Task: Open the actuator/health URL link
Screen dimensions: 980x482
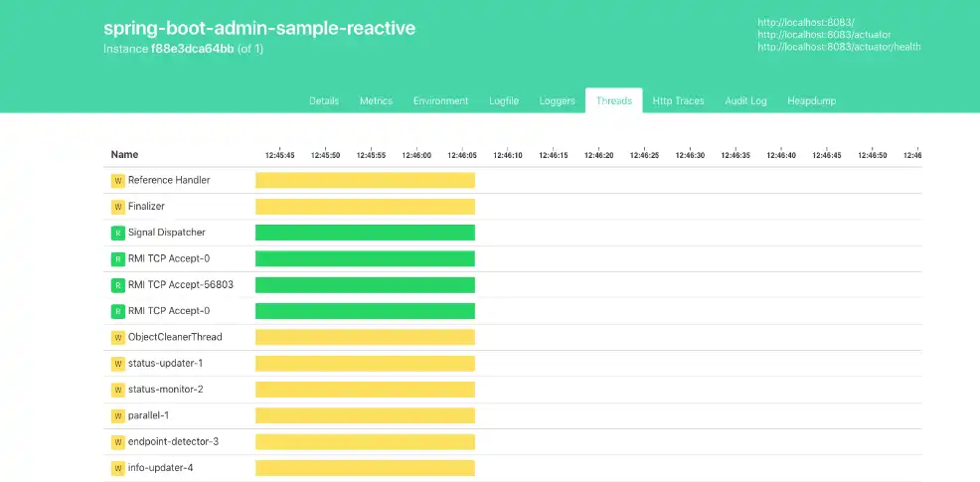Action: tap(840, 47)
